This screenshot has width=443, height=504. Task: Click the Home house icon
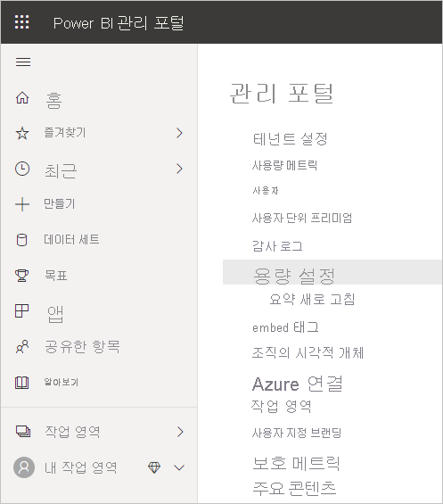[22, 98]
